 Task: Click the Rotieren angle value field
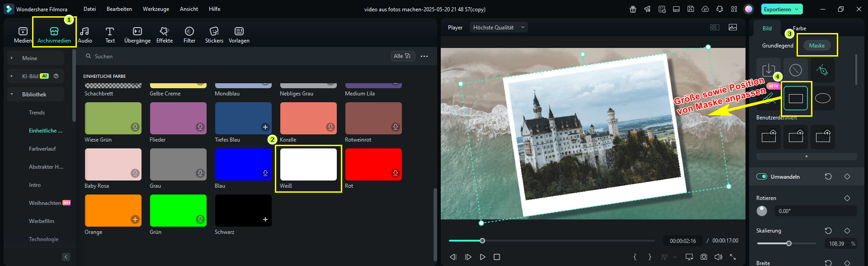[x=816, y=211]
